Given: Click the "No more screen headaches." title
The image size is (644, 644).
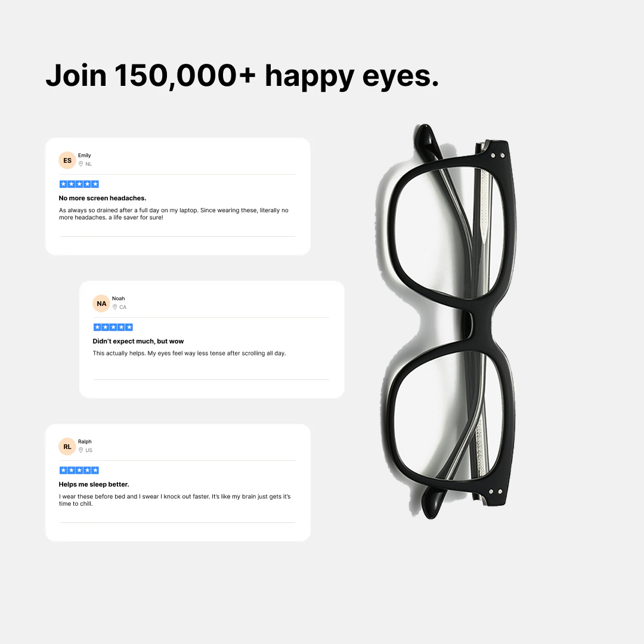Looking at the screenshot, I should pos(103,198).
